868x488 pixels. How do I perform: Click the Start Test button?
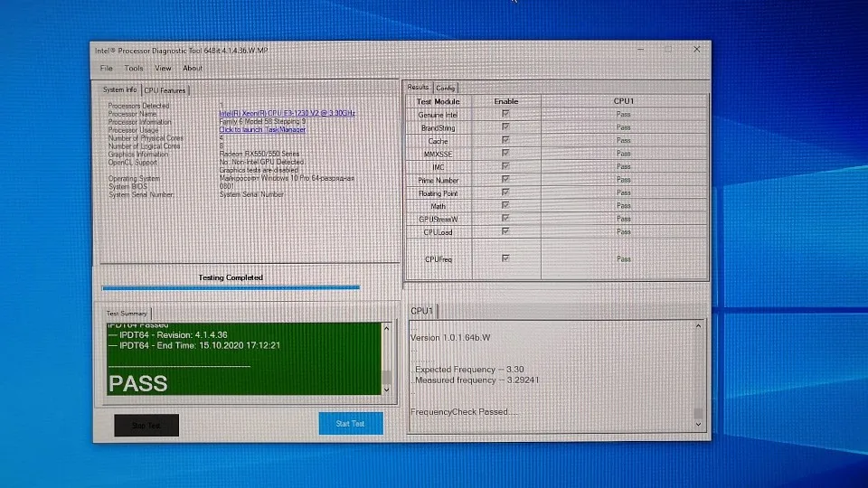351,423
